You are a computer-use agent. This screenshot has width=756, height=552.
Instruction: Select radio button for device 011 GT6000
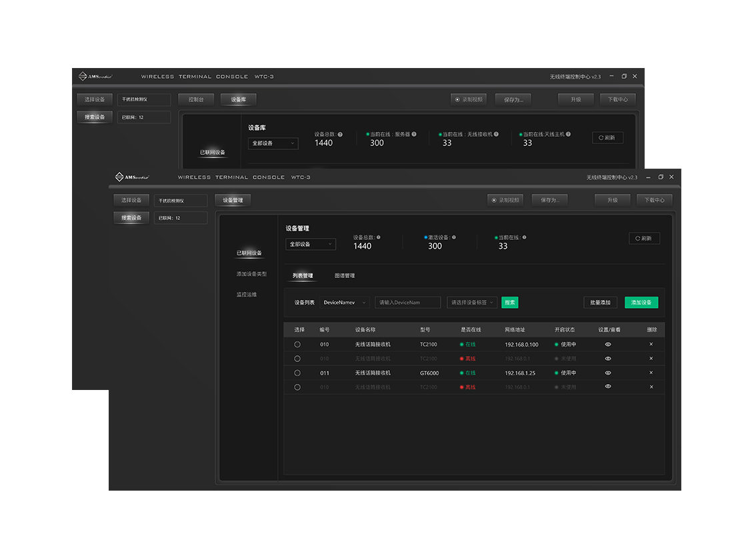297,373
